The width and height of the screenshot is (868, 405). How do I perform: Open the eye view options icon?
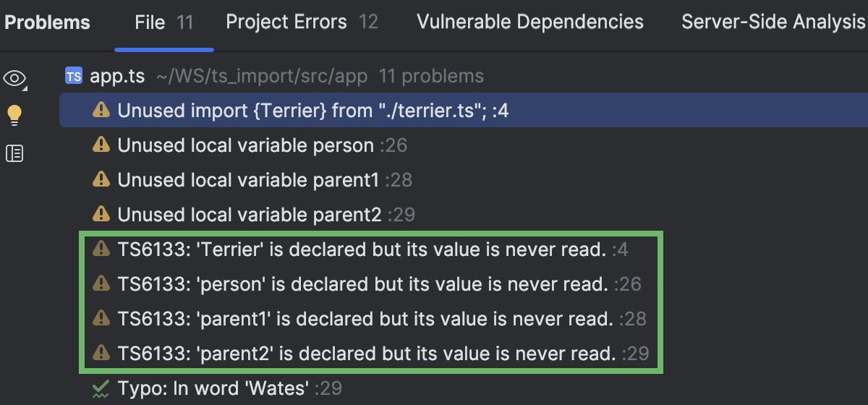coord(14,78)
